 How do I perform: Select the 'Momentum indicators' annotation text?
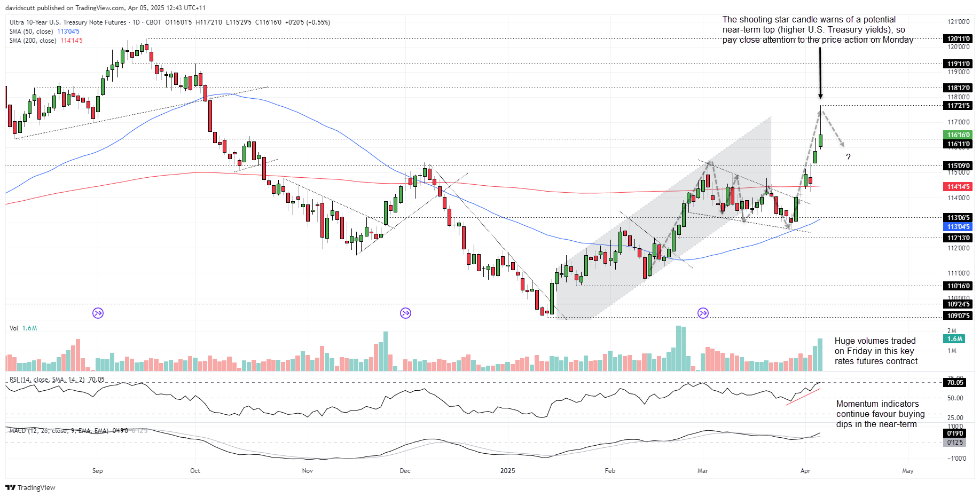[x=880, y=414]
